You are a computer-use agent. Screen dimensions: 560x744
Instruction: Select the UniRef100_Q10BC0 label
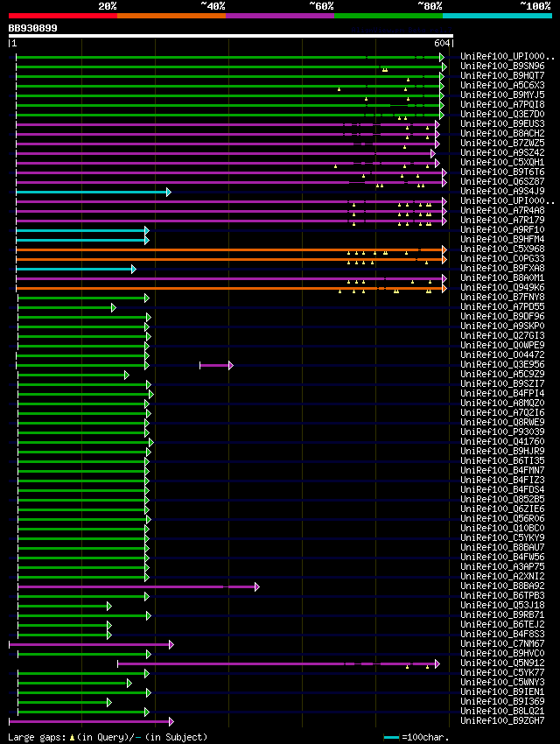point(502,528)
